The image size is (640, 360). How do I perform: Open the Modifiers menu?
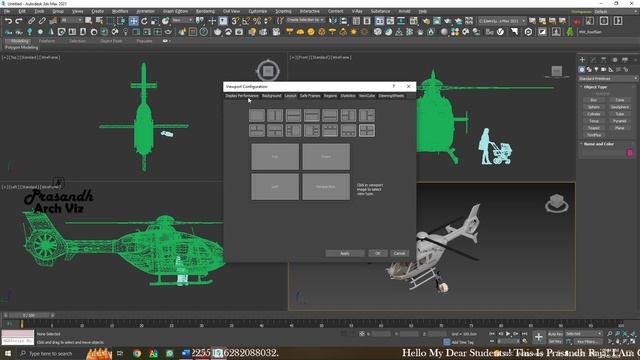point(120,11)
